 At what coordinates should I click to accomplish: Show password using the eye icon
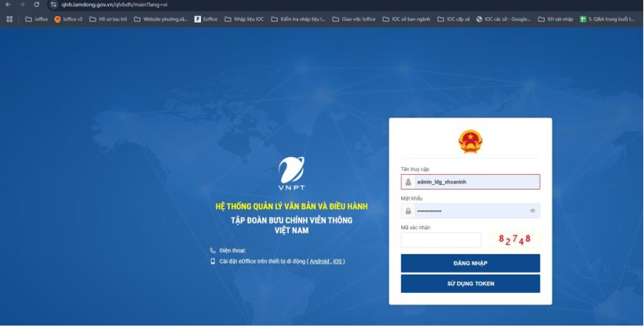532,211
